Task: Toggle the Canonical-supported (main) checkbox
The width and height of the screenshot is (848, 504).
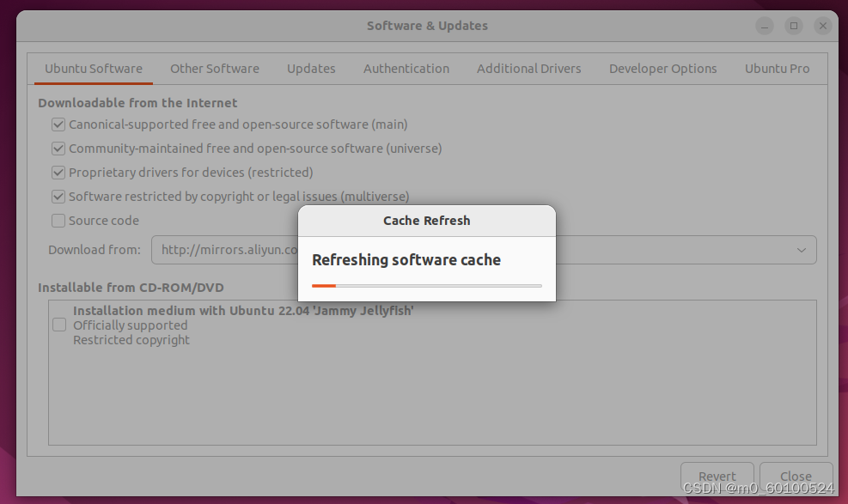Action: [x=58, y=124]
